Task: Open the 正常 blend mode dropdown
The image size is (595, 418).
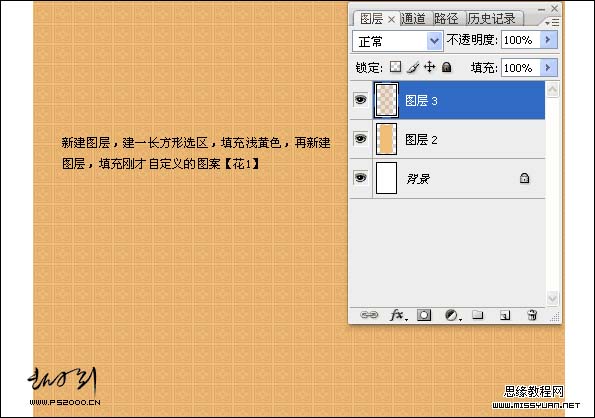Action: point(398,41)
